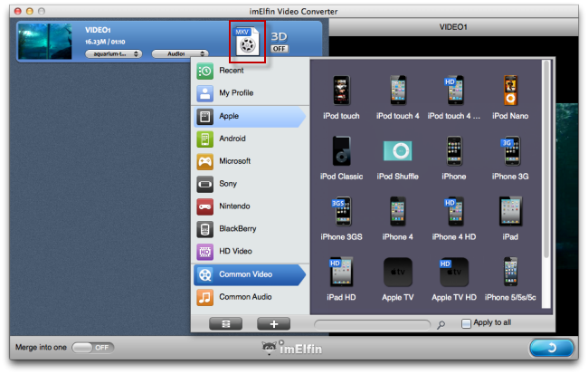Choose the iPod touch 4 preset

coord(397,97)
